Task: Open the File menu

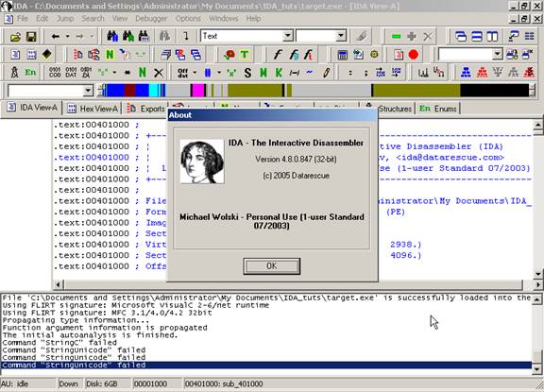Action: click(x=23, y=18)
